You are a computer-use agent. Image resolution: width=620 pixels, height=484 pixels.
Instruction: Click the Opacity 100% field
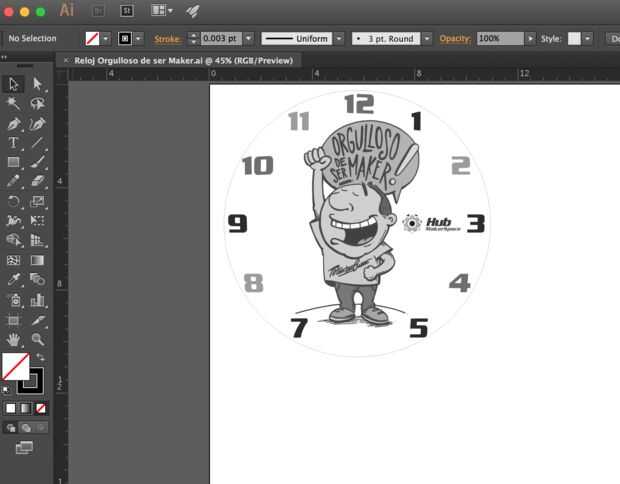coord(500,38)
